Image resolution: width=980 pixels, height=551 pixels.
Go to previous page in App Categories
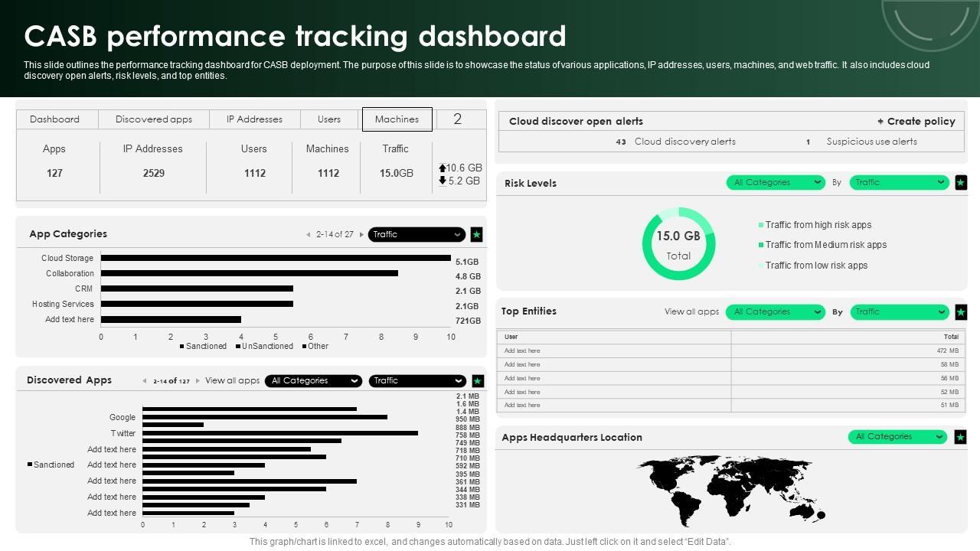coord(309,235)
